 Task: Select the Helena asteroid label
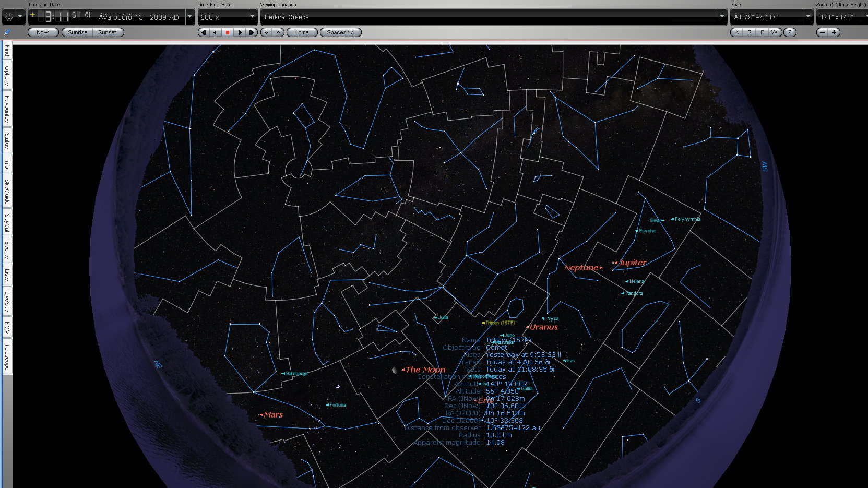tap(637, 281)
